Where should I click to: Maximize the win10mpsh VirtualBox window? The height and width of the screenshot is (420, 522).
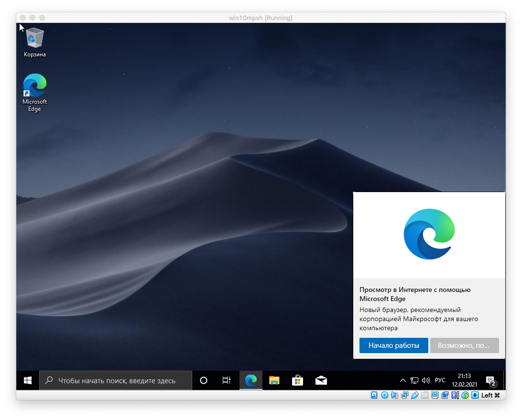[x=42, y=18]
